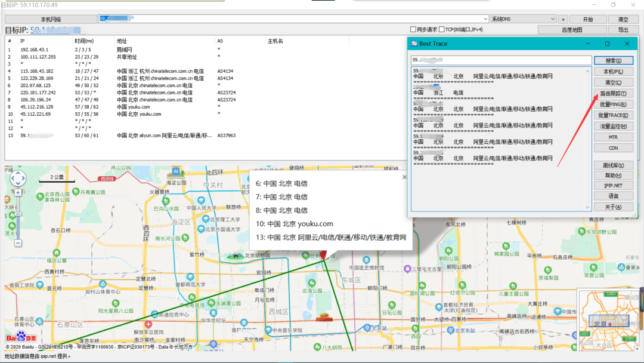This screenshot has height=363, width=644.
Task: Close the map hop info popup
Action: (404, 177)
